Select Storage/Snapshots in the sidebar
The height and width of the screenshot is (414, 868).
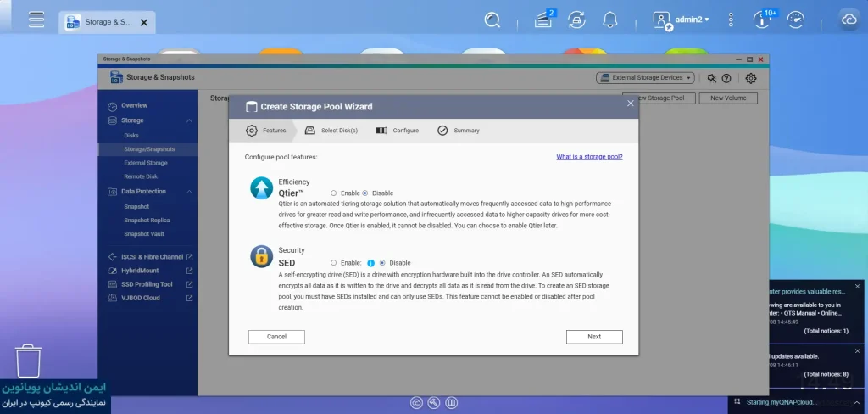coord(149,149)
